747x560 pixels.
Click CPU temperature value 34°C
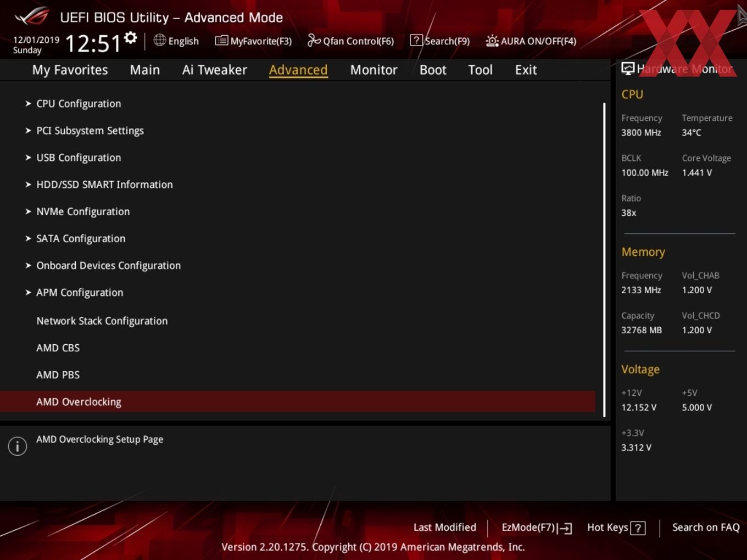click(692, 132)
